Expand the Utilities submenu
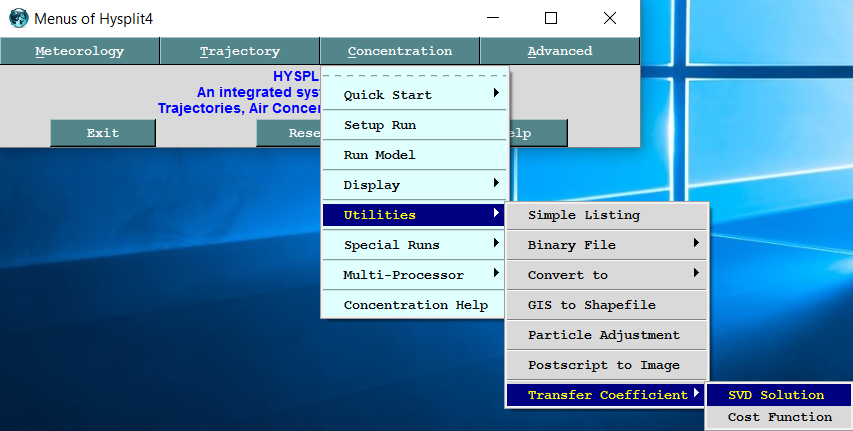 415,214
